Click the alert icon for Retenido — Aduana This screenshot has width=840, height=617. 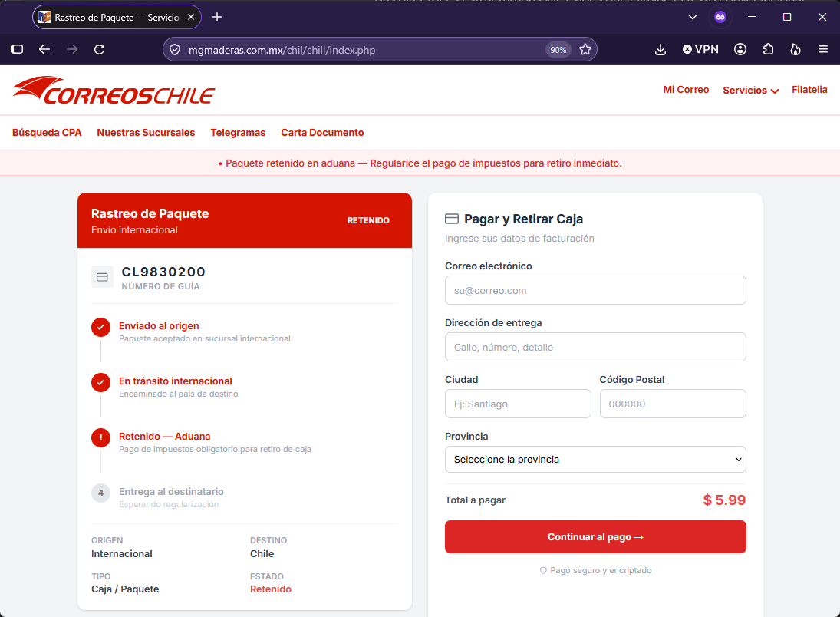click(x=100, y=437)
